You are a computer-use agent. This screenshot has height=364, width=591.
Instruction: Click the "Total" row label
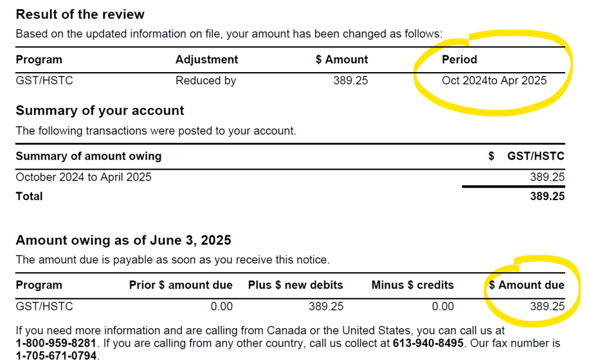(29, 196)
